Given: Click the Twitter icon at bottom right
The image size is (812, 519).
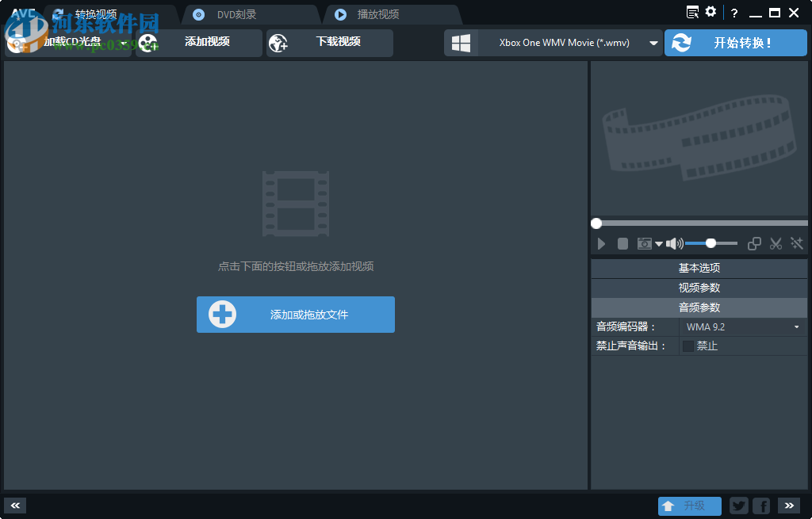Looking at the screenshot, I should pos(738,506).
